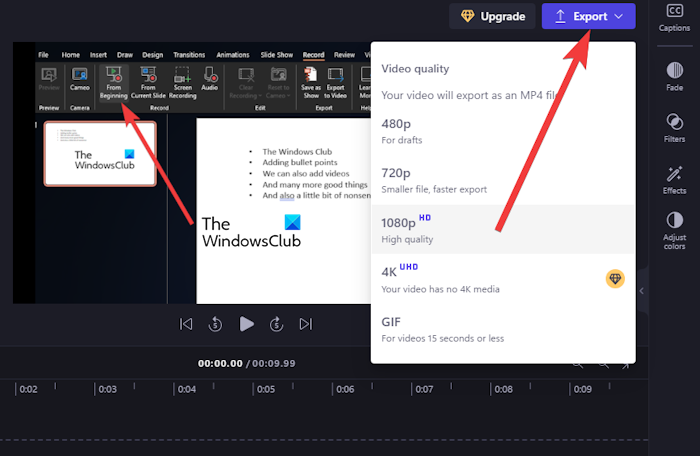Skip to start of video
700x456 pixels.
coord(186,324)
